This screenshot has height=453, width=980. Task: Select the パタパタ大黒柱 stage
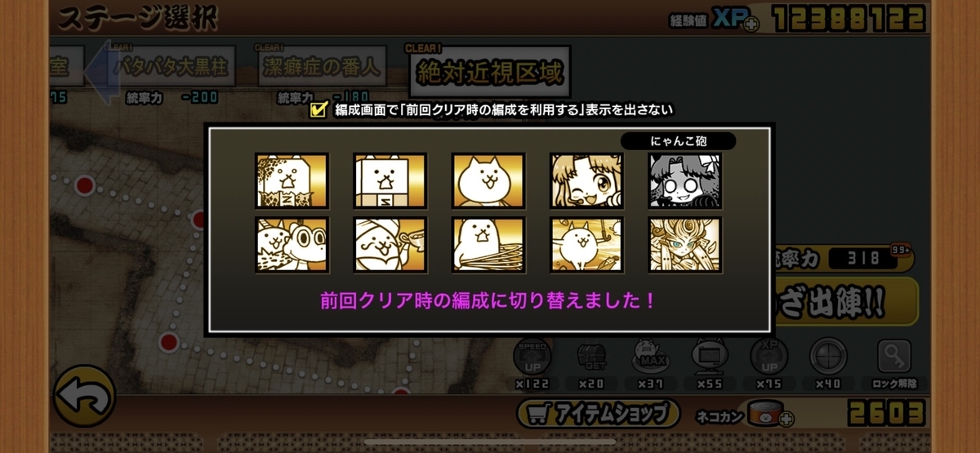(171, 68)
